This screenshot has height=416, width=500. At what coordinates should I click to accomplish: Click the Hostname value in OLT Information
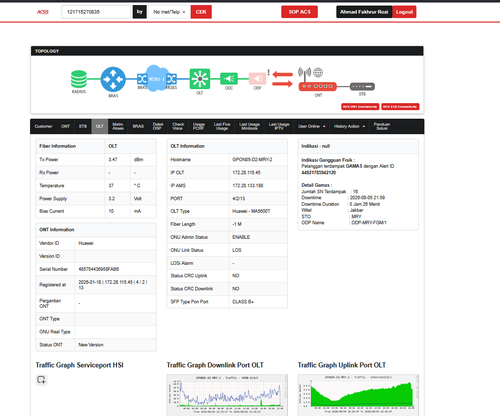pos(252,160)
